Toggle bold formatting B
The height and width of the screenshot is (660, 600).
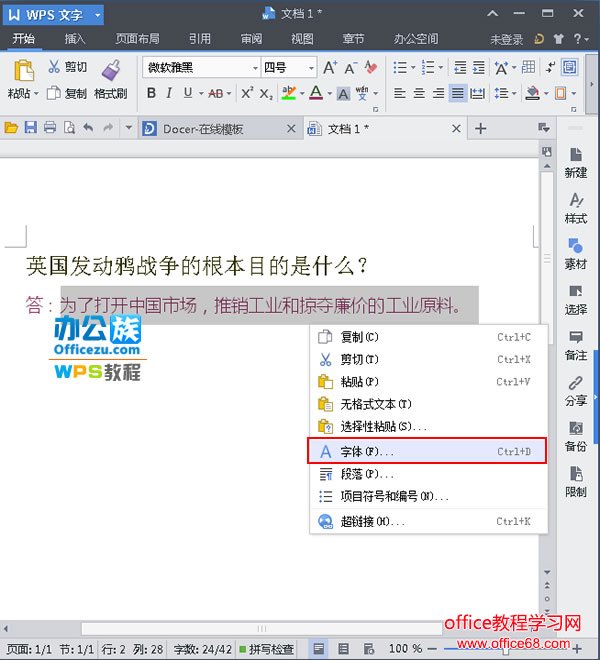(x=151, y=93)
